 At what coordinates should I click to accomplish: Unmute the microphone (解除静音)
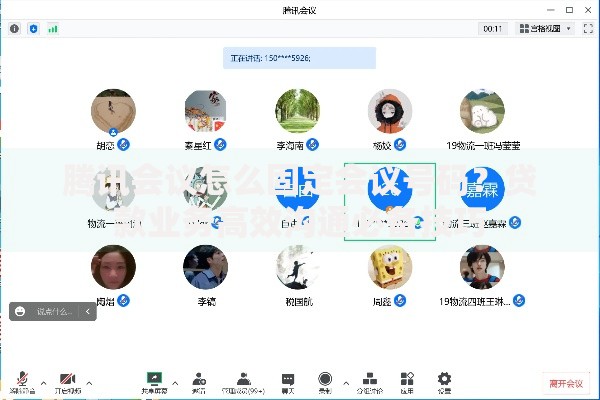(x=22, y=383)
